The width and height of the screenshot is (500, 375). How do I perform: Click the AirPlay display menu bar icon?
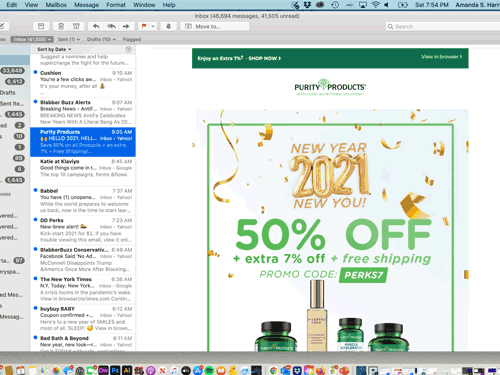click(363, 5)
